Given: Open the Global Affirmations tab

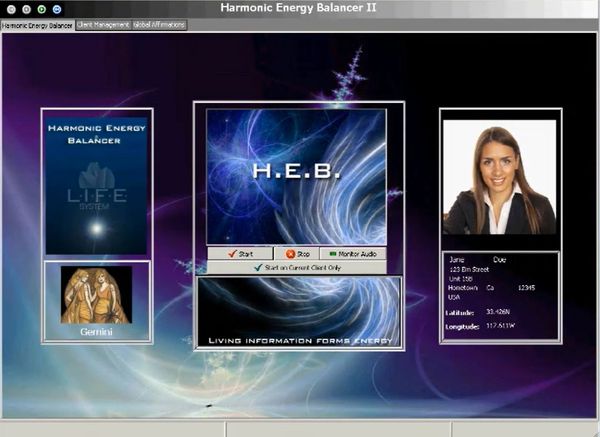Looking at the screenshot, I should (x=159, y=24).
